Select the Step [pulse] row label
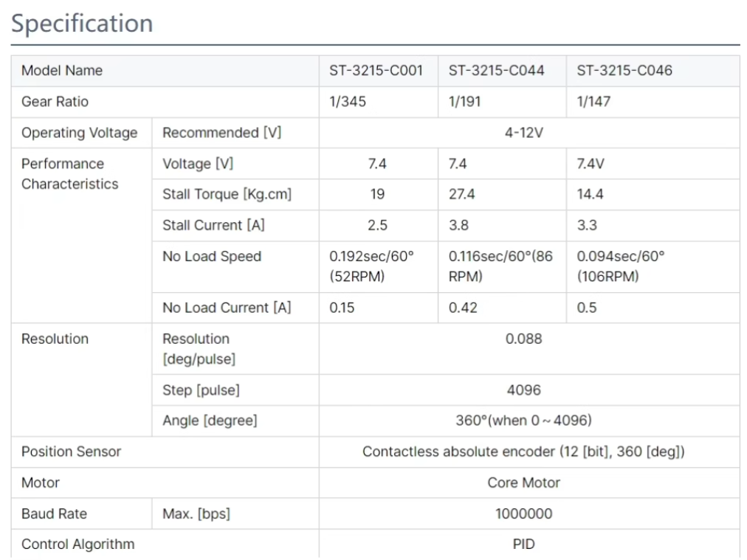747x560 pixels. 201,390
